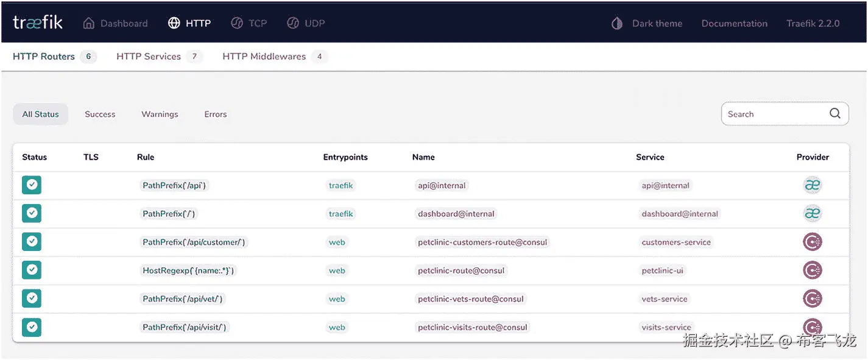Filter routers by Errors status

coord(215,114)
